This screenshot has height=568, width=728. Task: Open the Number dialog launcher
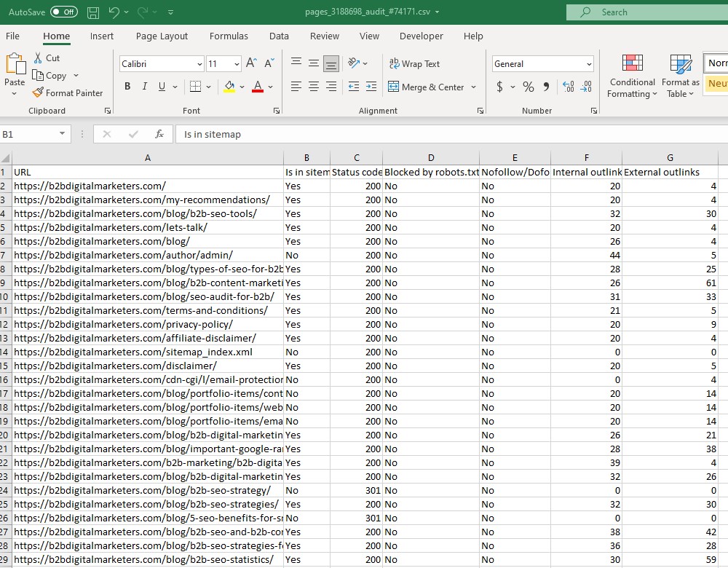594,111
